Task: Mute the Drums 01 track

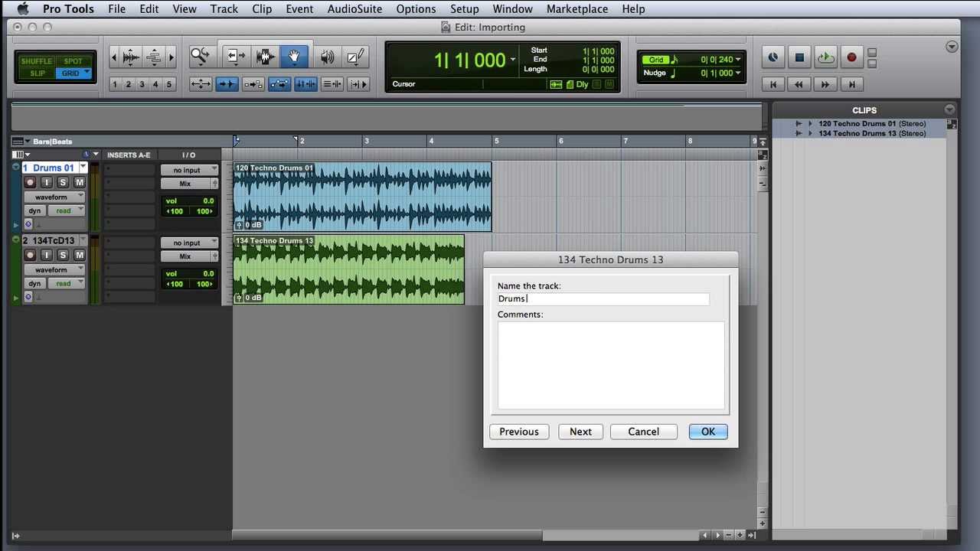Action: point(79,182)
